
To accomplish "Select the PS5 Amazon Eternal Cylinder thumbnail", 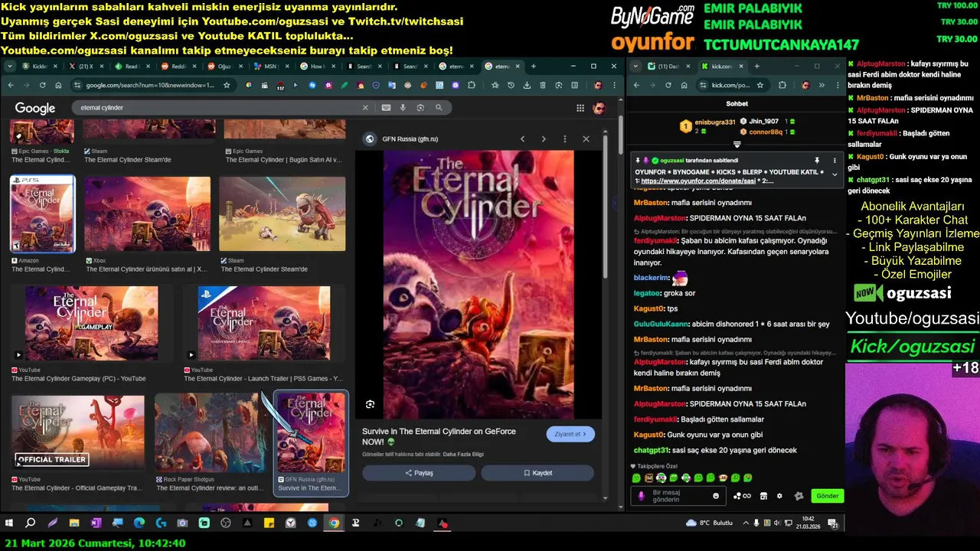I will [x=43, y=214].
